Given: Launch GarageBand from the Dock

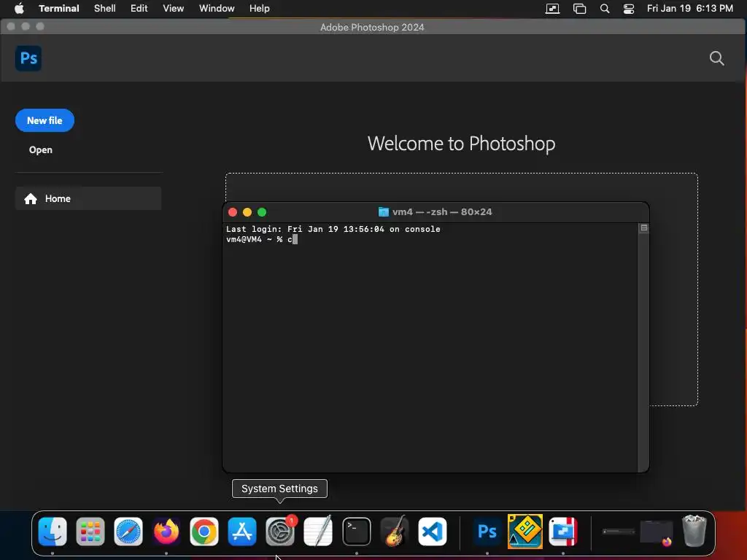Looking at the screenshot, I should tap(395, 532).
